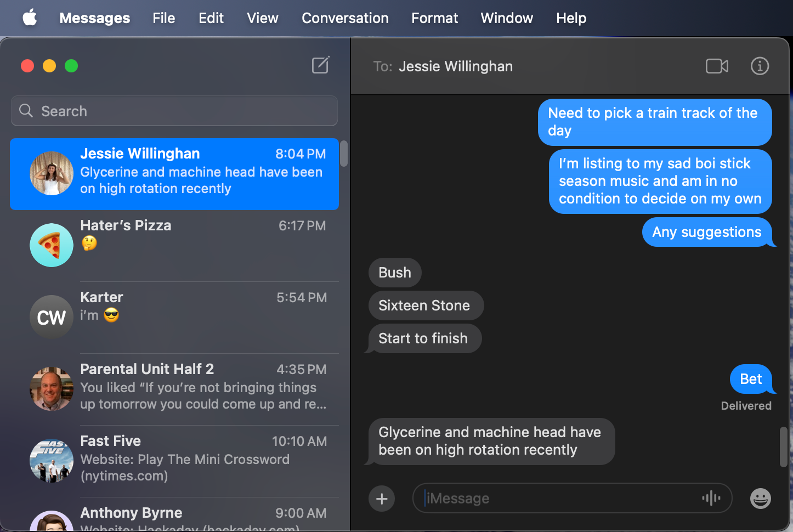
Task: Click the Search field
Action: click(174, 111)
